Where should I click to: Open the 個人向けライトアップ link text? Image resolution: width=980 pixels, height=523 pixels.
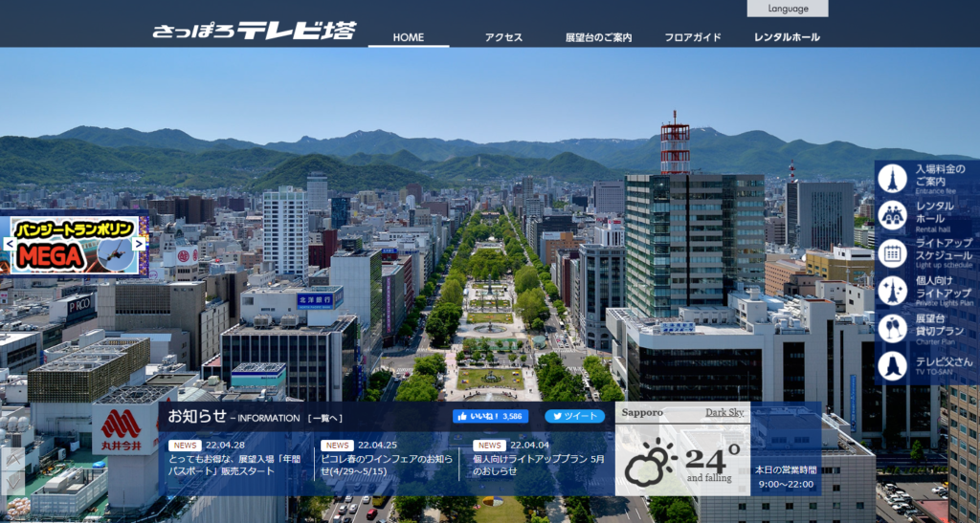point(944,287)
